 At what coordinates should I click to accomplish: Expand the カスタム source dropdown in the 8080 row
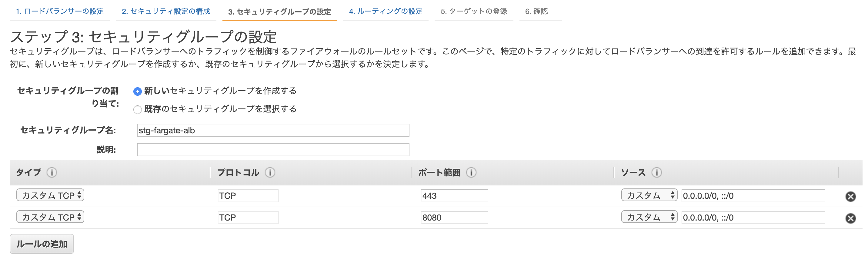click(x=649, y=217)
